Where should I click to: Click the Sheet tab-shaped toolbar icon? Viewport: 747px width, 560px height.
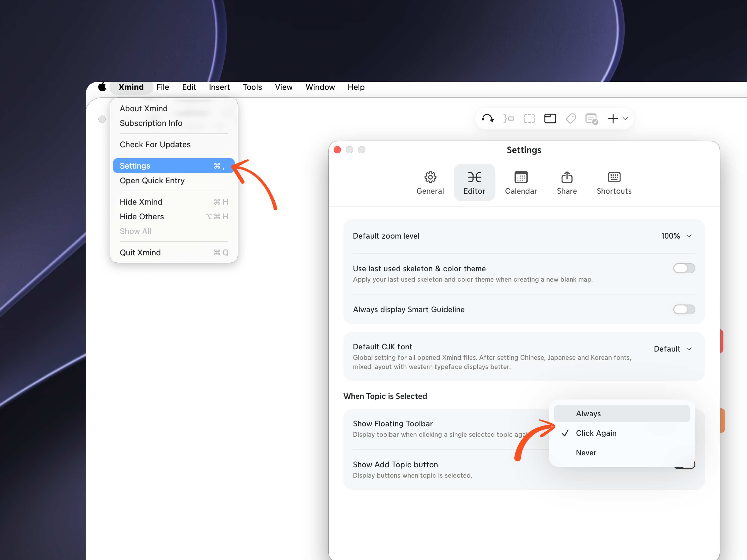[550, 118]
